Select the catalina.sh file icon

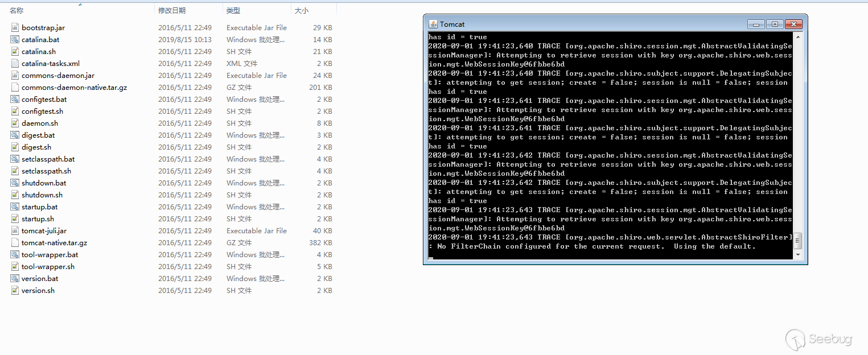[x=15, y=51]
